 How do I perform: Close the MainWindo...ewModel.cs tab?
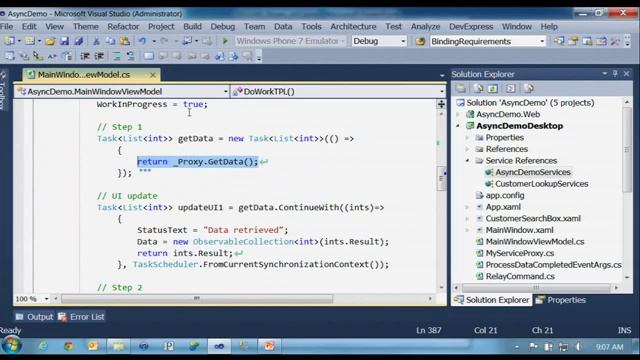(153, 75)
